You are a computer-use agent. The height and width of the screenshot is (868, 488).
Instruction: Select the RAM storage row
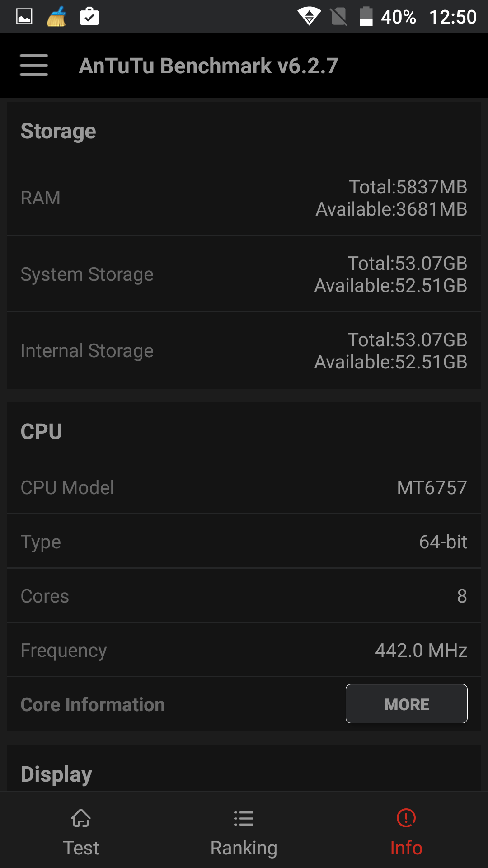tap(244, 198)
